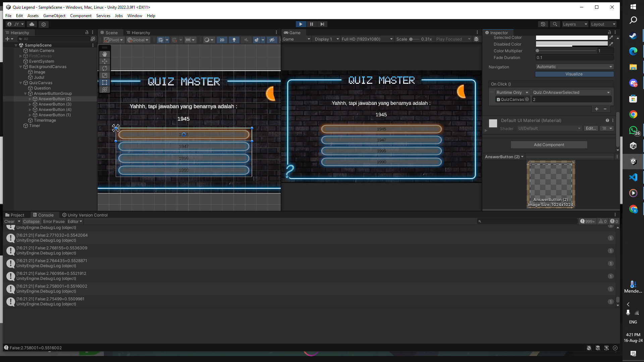Viewport: 644px width, 362px height.
Task: Open Unity Hub search icon in toolbar
Action: click(555, 24)
